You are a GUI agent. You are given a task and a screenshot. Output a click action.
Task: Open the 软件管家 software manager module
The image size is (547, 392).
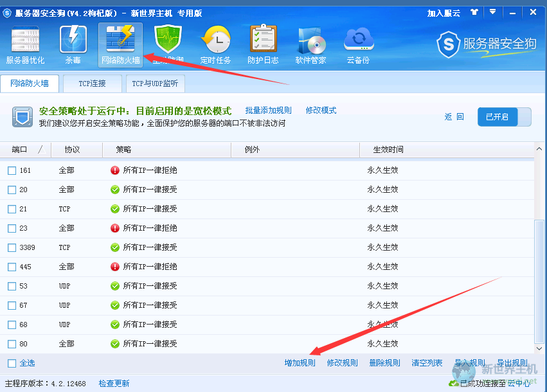tap(310, 44)
